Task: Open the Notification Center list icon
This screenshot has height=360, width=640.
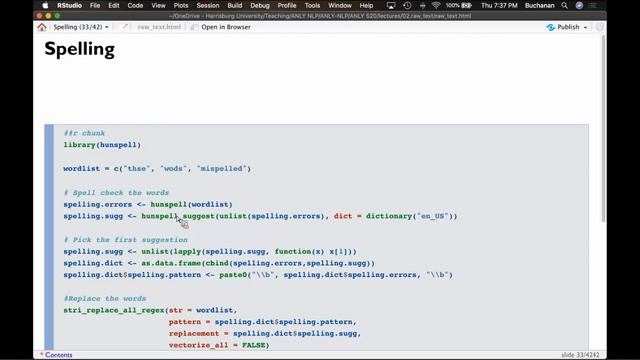Action: (x=593, y=5)
